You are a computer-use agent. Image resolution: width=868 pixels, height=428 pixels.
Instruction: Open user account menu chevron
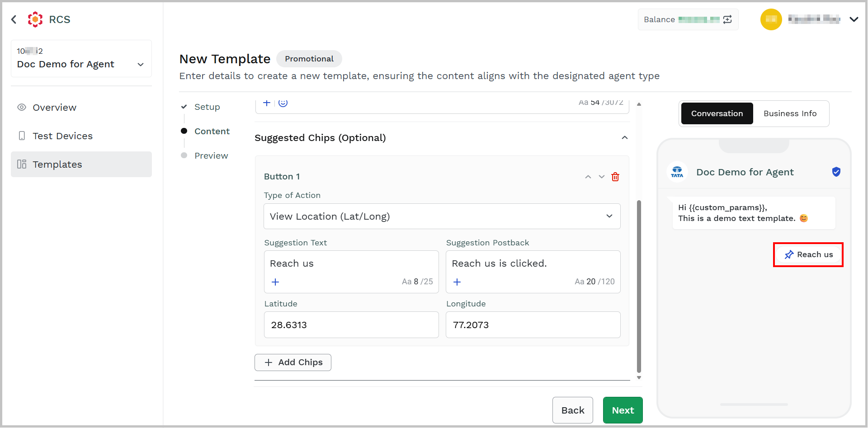(854, 19)
